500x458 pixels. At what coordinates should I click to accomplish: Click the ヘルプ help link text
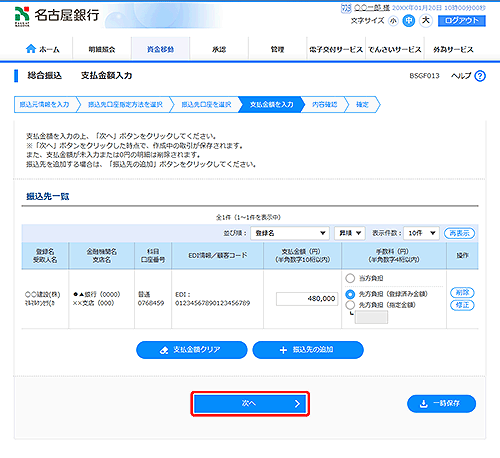click(x=461, y=76)
